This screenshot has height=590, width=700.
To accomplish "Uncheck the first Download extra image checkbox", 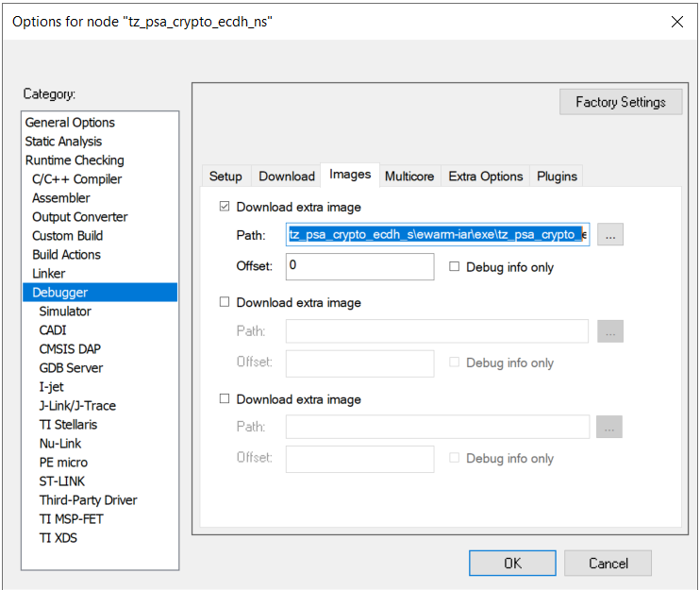I will tap(225, 207).
